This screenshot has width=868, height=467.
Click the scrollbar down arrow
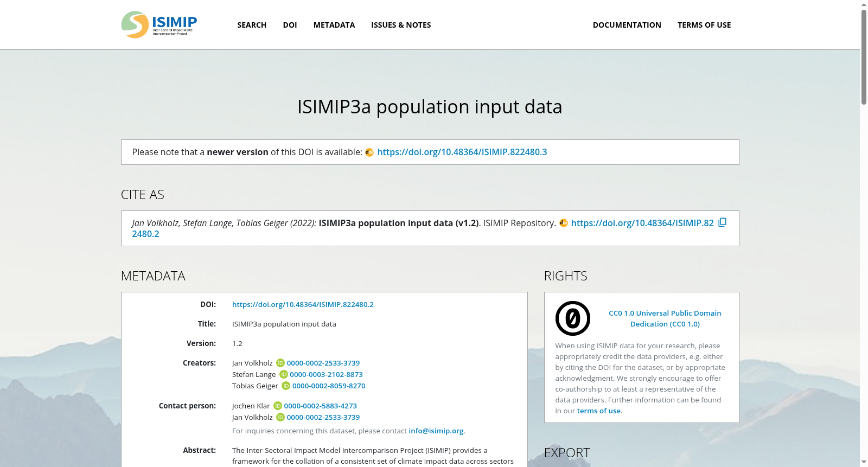coord(864,462)
